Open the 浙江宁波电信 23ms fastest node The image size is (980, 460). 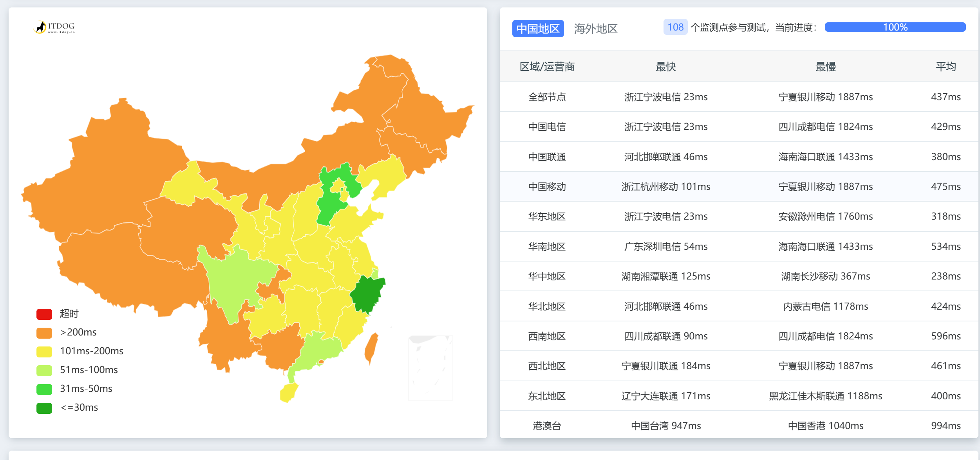[x=665, y=97]
